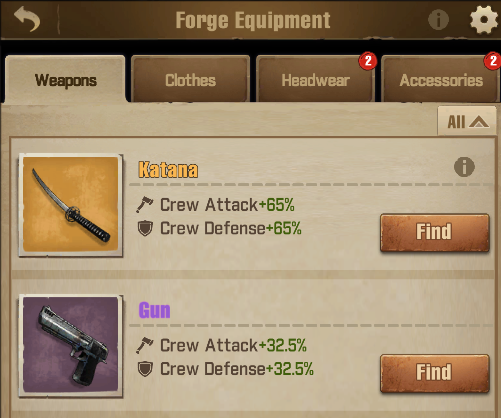Tap the Katana Crew Defense shield icon
The height and width of the screenshot is (418, 501).
145,228
